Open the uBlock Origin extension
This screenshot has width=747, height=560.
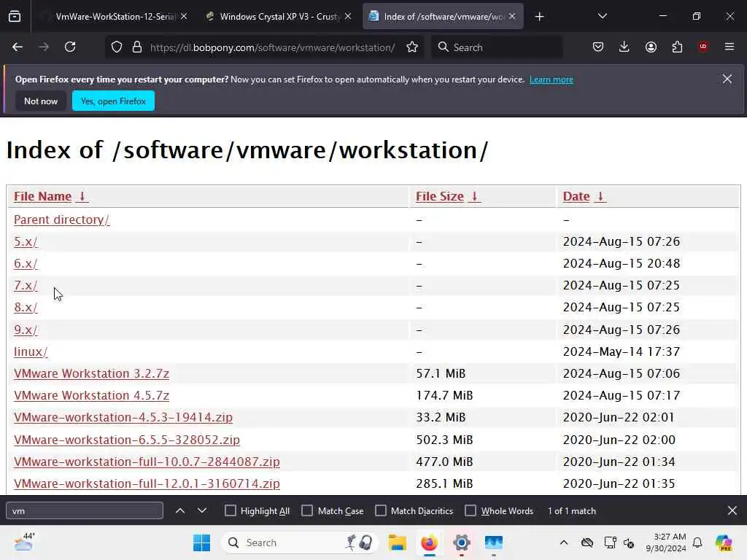coord(703,47)
